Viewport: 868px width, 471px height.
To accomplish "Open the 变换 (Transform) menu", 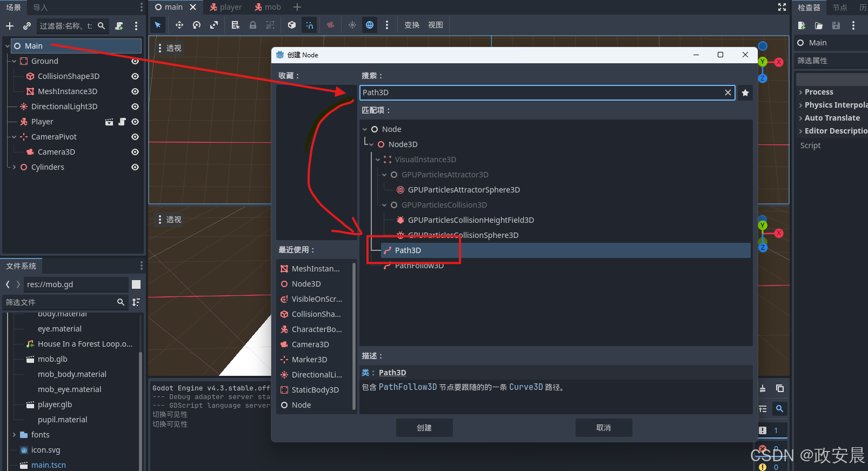I will [412, 25].
